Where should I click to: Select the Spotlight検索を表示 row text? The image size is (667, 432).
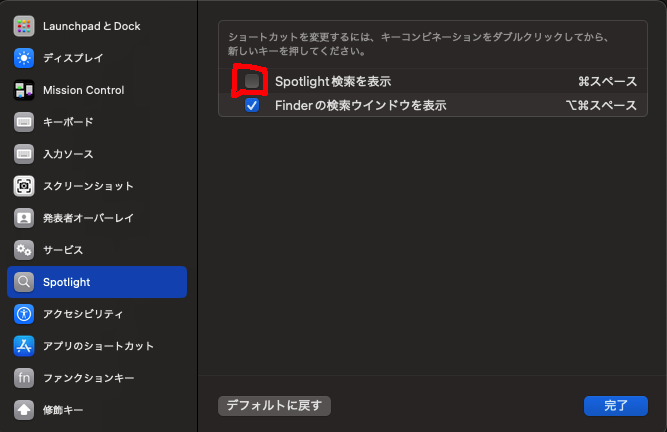(333, 81)
